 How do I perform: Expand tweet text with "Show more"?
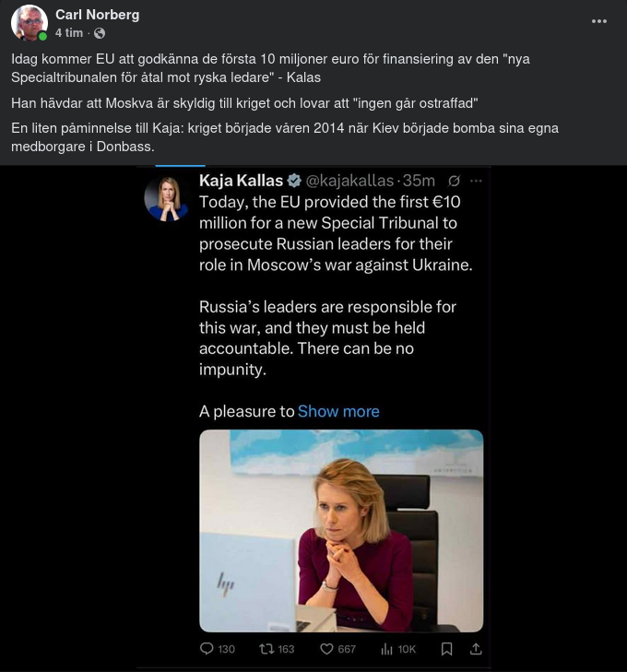(x=338, y=411)
